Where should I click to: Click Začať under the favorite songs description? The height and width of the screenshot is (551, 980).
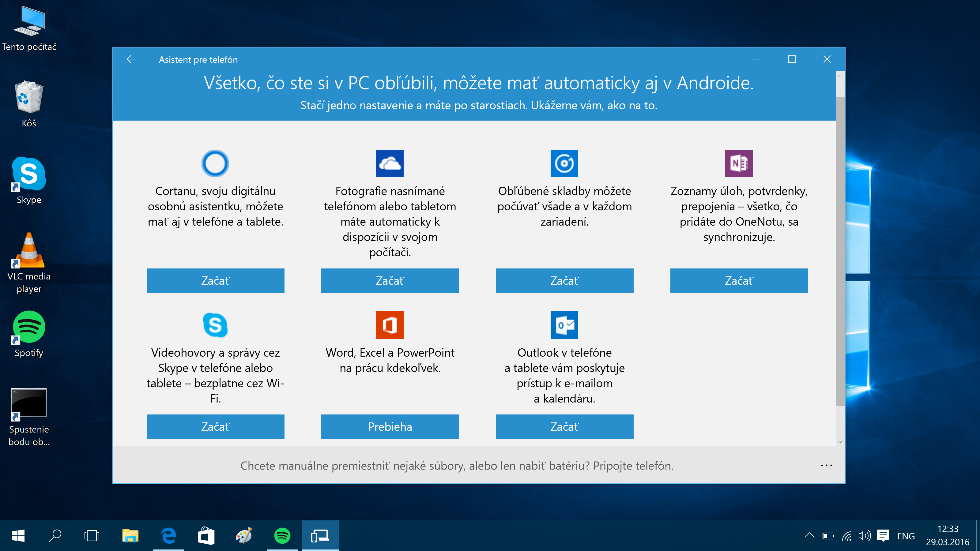(x=564, y=281)
